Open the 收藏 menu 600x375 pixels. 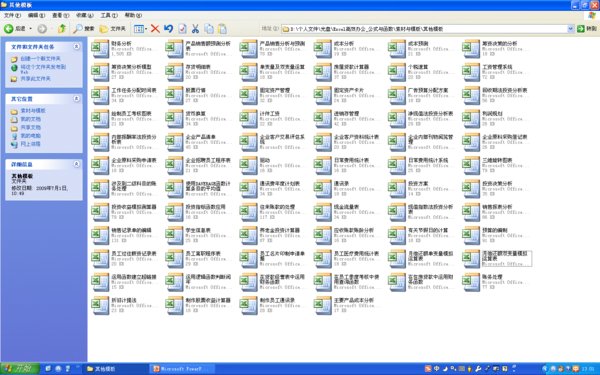(x=85, y=15)
